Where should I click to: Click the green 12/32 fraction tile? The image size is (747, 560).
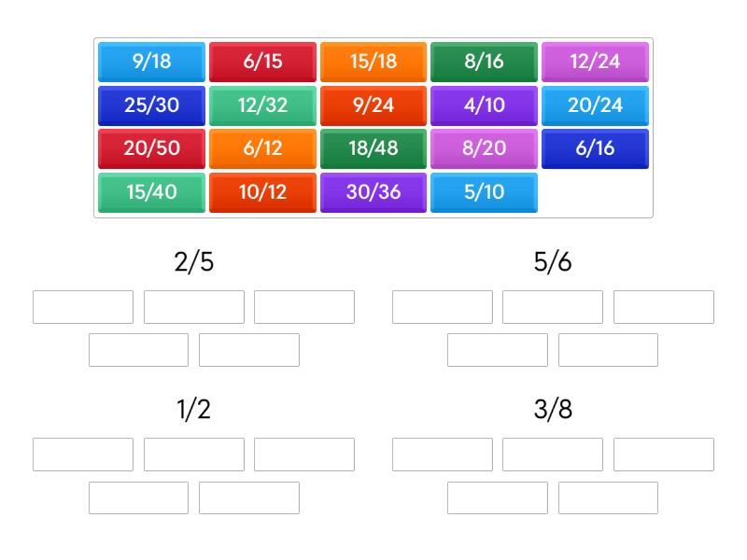262,105
